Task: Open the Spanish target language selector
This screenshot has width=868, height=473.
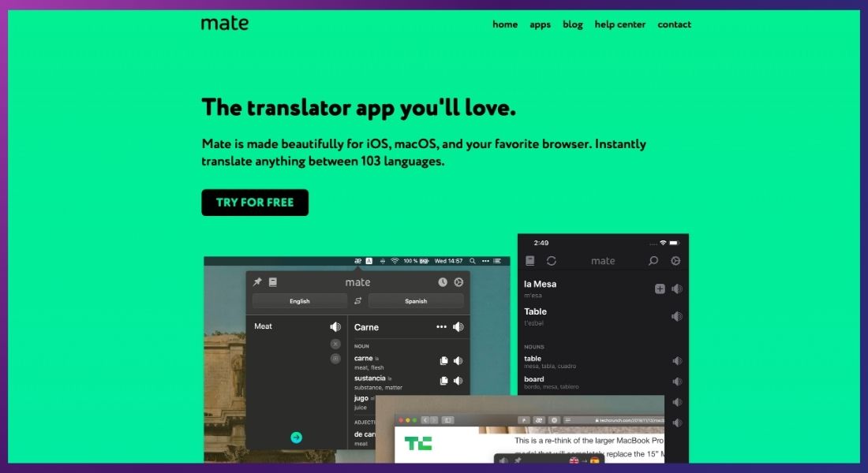Action: click(416, 301)
